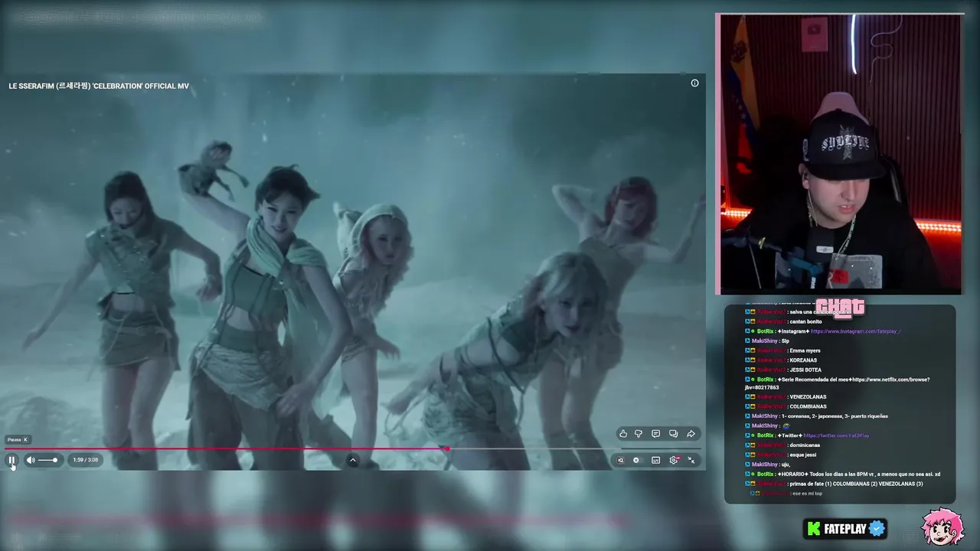Click the FATEPLAY channel name badge
Screen dimensions: 980x551
[x=844, y=529]
